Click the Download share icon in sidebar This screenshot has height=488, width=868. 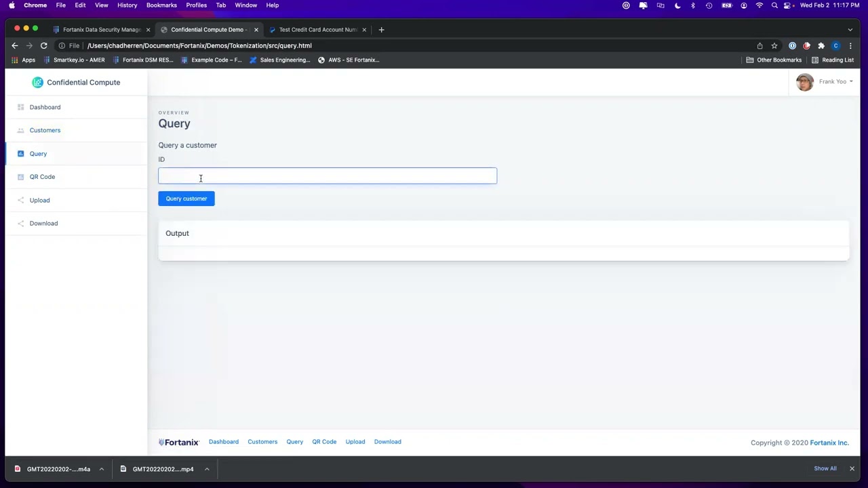20,223
